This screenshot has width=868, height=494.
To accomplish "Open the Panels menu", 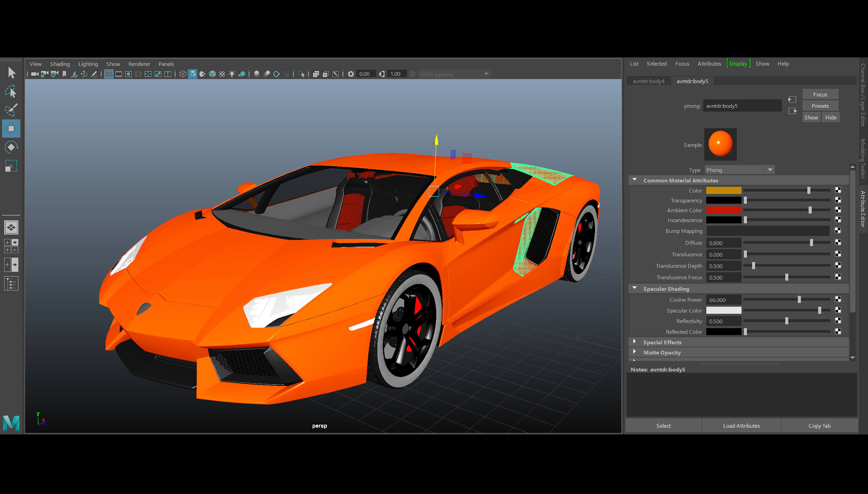I will pyautogui.click(x=166, y=64).
